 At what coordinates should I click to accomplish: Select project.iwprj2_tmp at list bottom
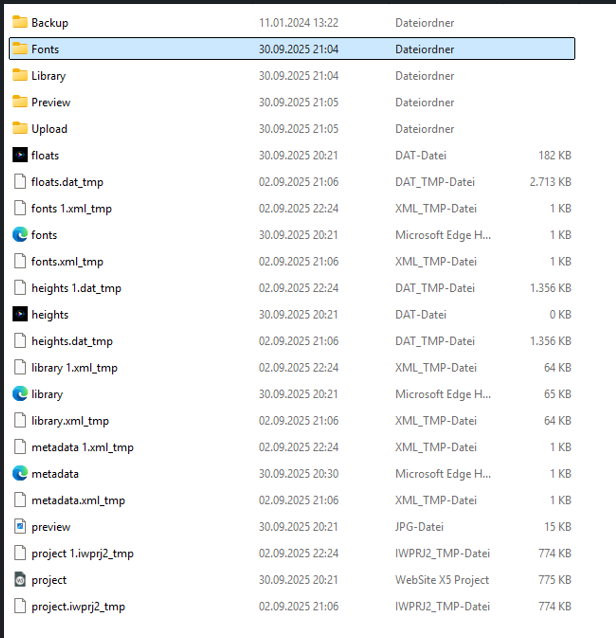coord(78,606)
